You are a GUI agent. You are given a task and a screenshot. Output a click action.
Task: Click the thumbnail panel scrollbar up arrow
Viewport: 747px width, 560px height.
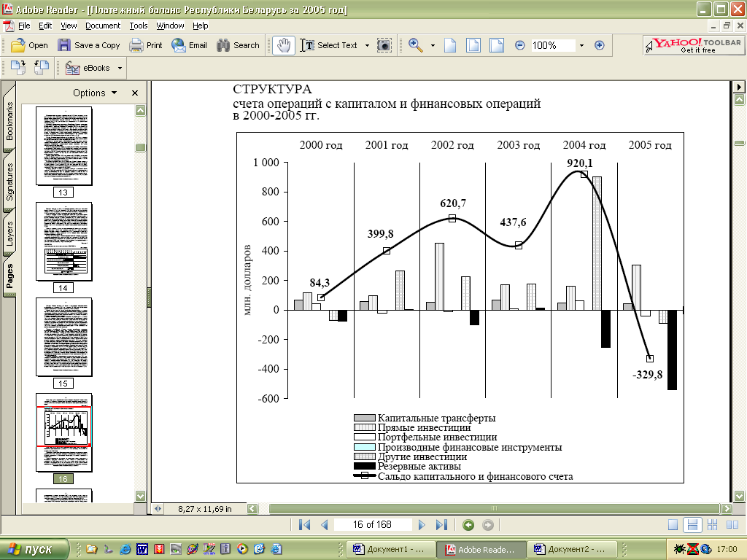[x=140, y=111]
